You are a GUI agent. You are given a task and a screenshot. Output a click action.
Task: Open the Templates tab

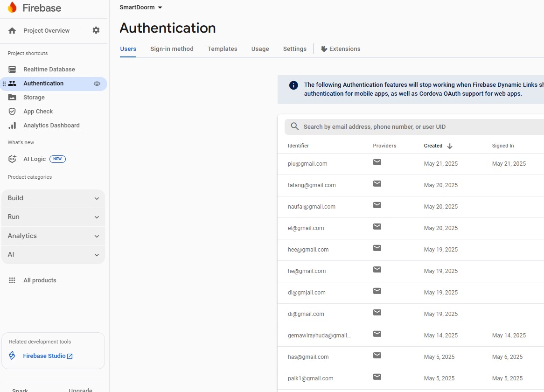222,49
